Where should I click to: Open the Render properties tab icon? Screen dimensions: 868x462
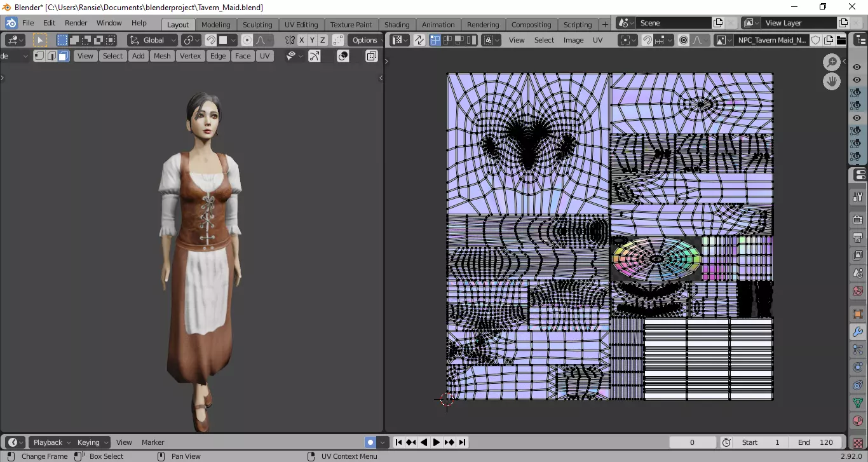click(858, 220)
